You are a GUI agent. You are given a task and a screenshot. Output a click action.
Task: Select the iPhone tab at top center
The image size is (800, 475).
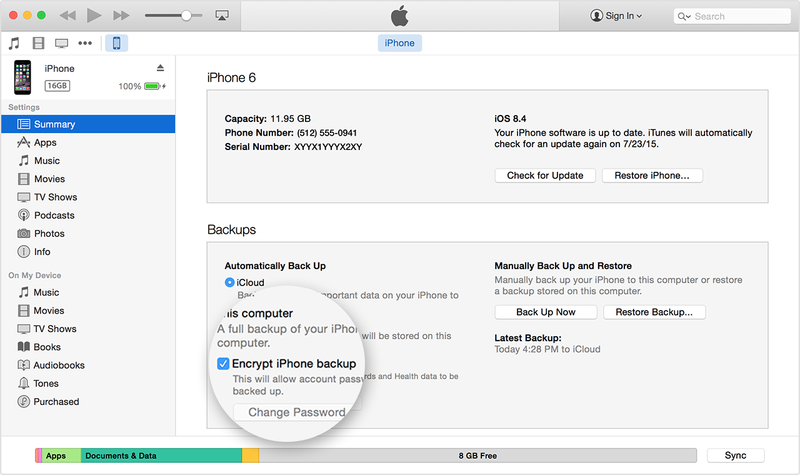399,43
